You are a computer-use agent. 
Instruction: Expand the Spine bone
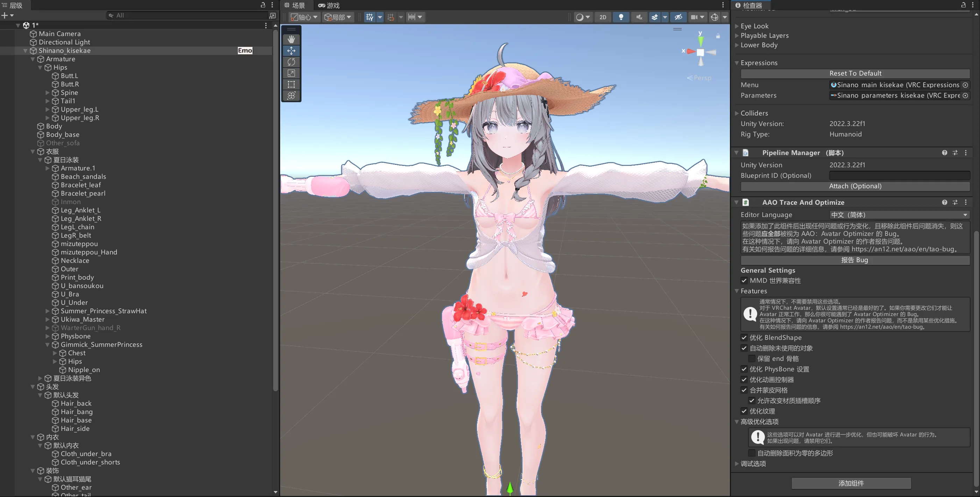pos(48,92)
